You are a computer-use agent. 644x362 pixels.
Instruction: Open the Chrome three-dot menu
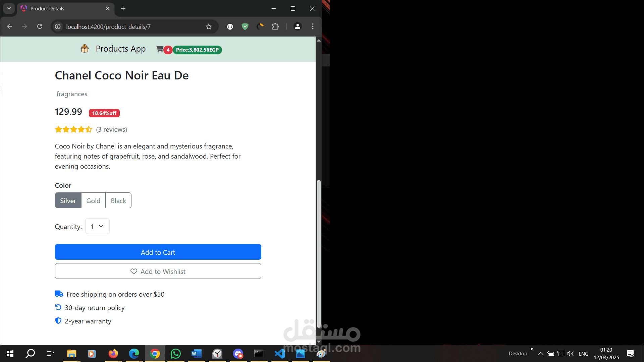click(x=313, y=26)
